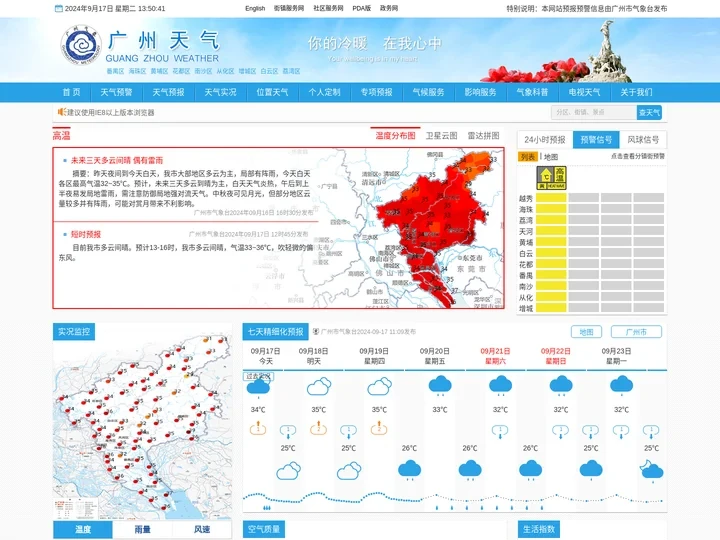The width and height of the screenshot is (720, 540).
Task: Click the night rain icon under 09月20日
Action: point(470,471)
